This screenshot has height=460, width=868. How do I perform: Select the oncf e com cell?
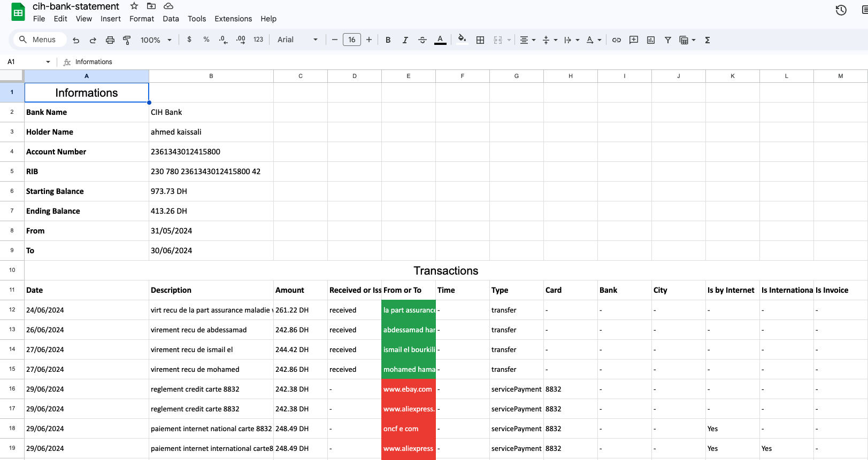point(409,428)
